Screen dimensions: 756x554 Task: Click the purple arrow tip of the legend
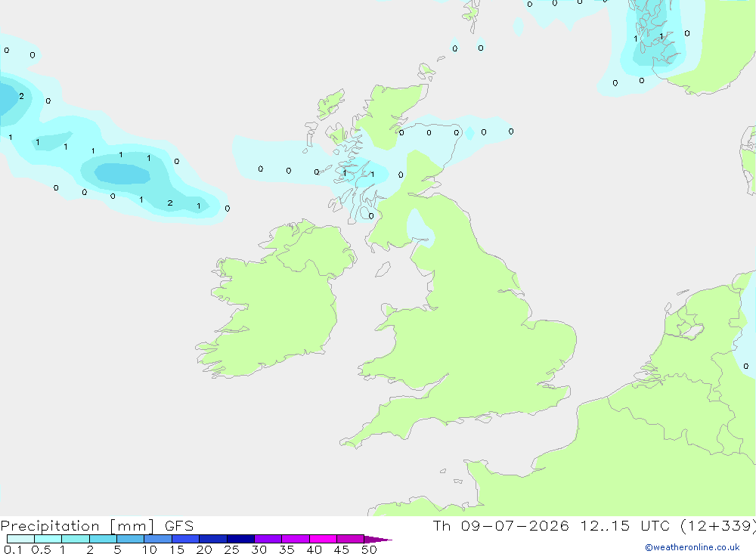pos(377,540)
